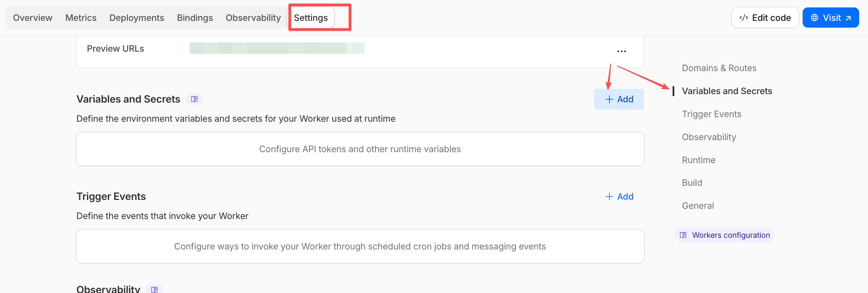Go to Build section in sidebar
868x293 pixels.
point(692,183)
